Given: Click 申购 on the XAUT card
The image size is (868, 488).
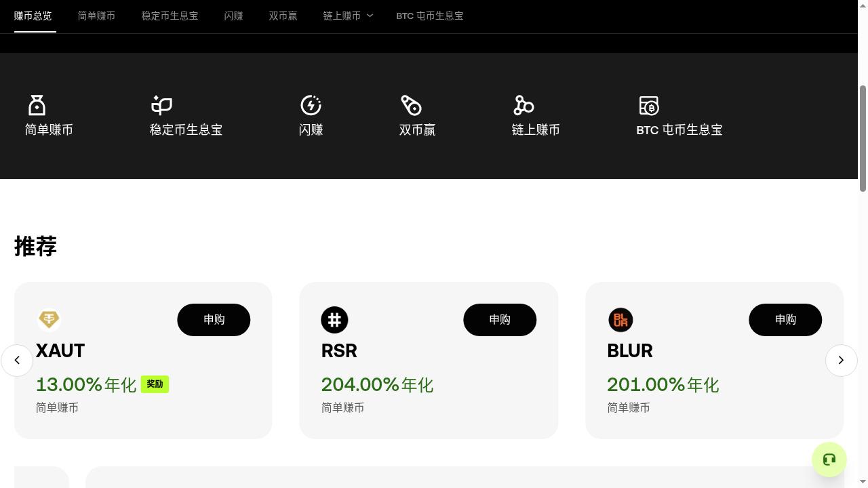Looking at the screenshot, I should point(214,320).
